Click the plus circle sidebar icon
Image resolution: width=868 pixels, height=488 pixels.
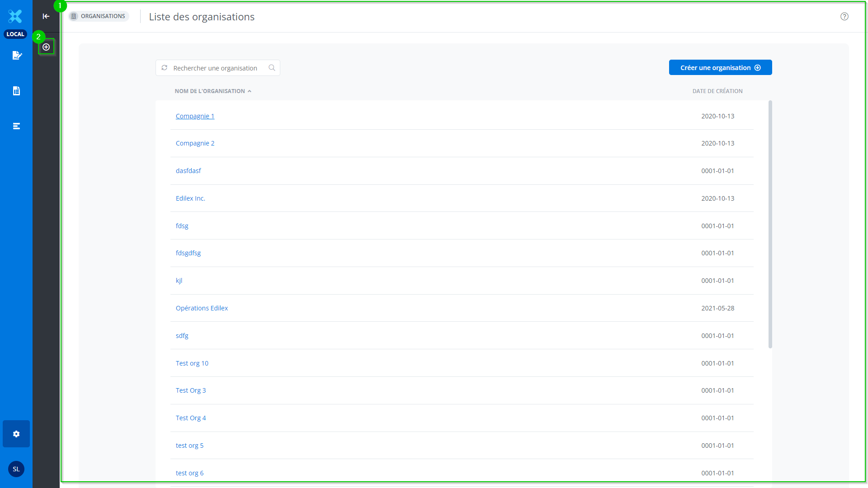coord(46,47)
